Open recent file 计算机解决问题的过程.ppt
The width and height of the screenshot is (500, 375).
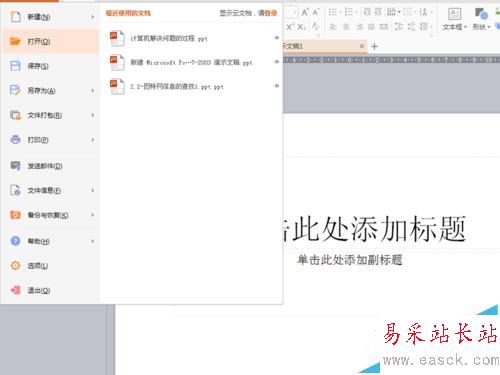pos(192,38)
